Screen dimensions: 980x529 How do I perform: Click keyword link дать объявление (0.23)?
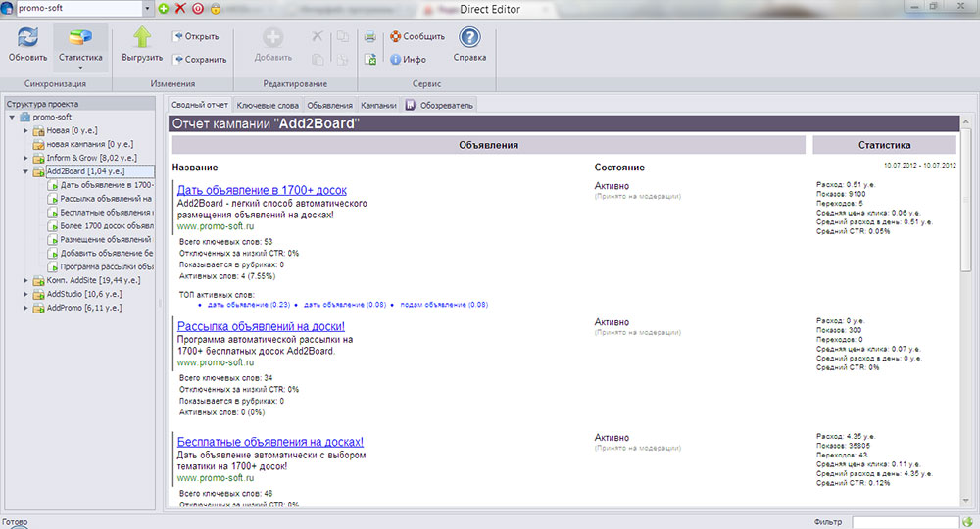[x=249, y=305]
